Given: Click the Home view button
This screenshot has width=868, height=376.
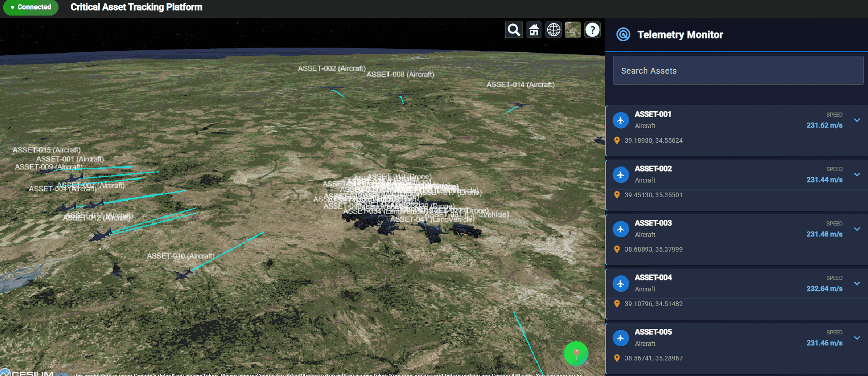Looking at the screenshot, I should click(x=534, y=30).
